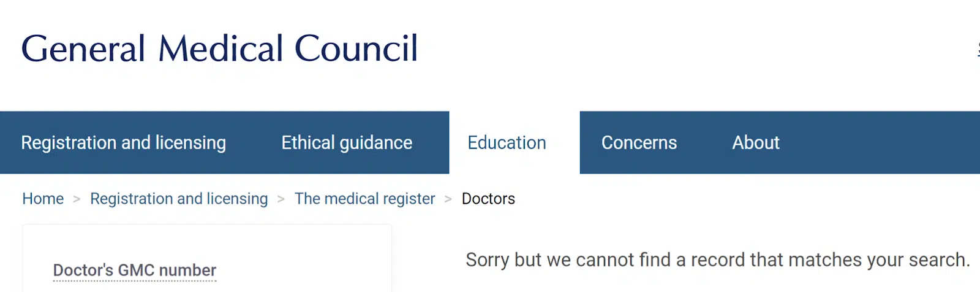Open Registration and licensing in navigation bar
The width and height of the screenshot is (980, 292).
click(123, 142)
